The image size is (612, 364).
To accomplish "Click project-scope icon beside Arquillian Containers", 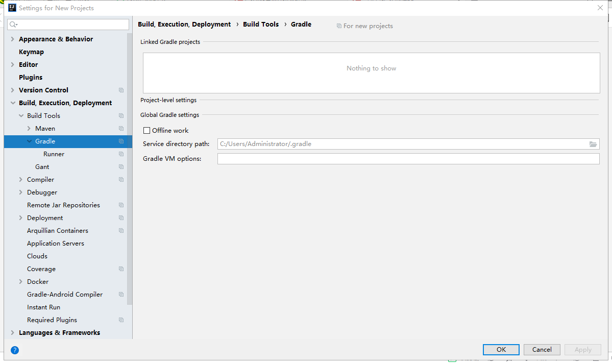I will pos(121,231).
